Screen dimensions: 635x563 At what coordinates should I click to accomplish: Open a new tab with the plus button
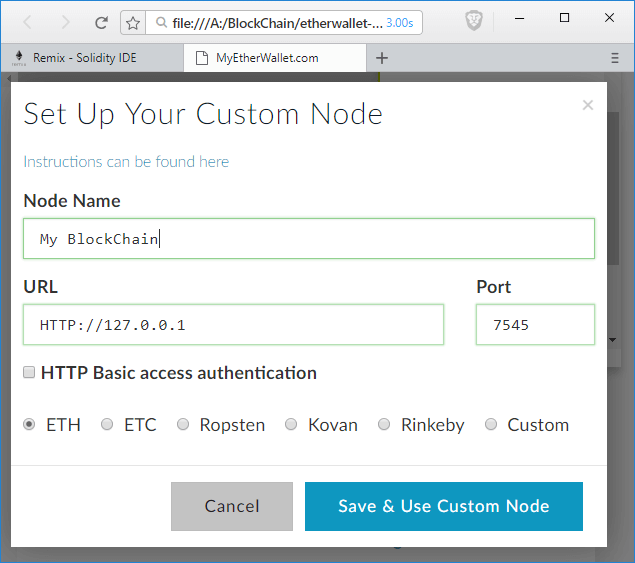coord(381,58)
